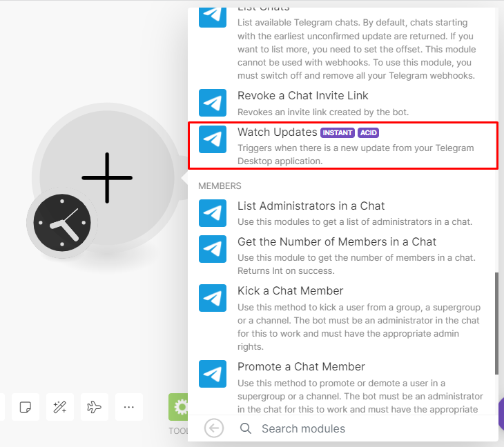Go back with the circled left arrow
Screen dimensions: 504x447
click(214, 428)
